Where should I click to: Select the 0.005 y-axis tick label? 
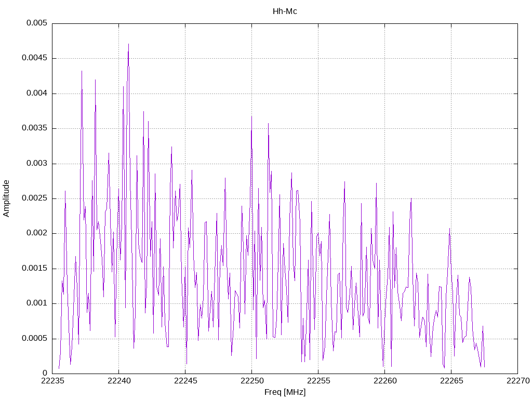click(37, 23)
